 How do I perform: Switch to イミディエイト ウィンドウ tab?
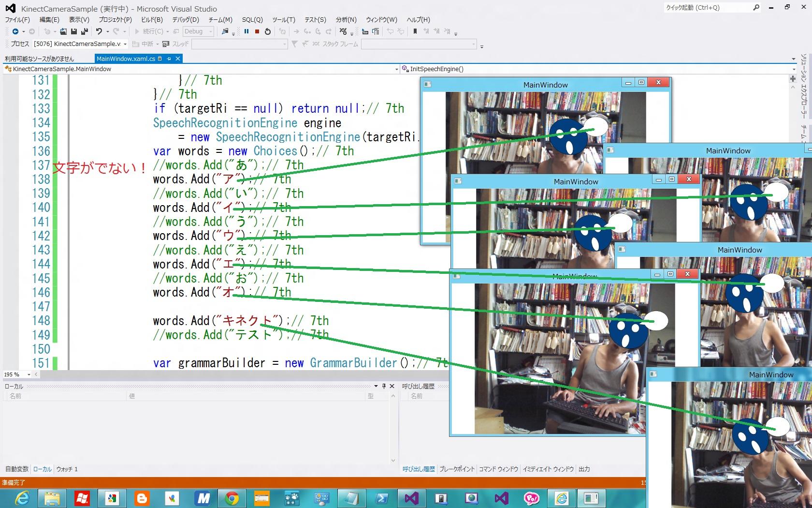pyautogui.click(x=548, y=469)
